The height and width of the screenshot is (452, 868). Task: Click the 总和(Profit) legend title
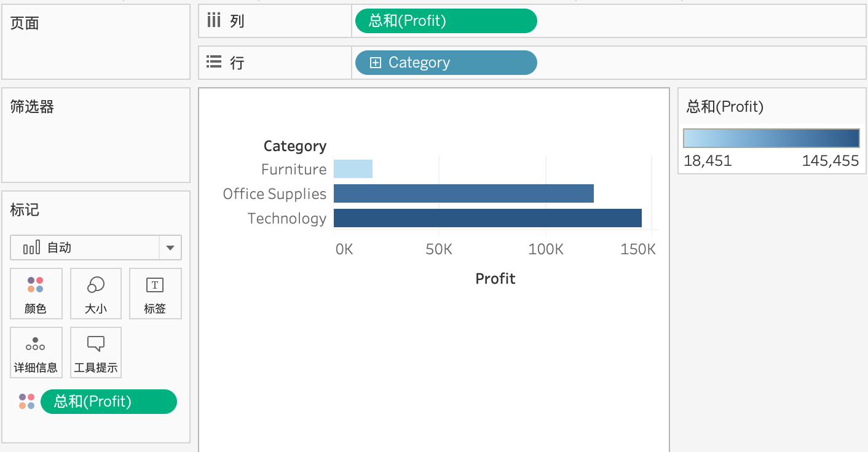pyautogui.click(x=725, y=107)
